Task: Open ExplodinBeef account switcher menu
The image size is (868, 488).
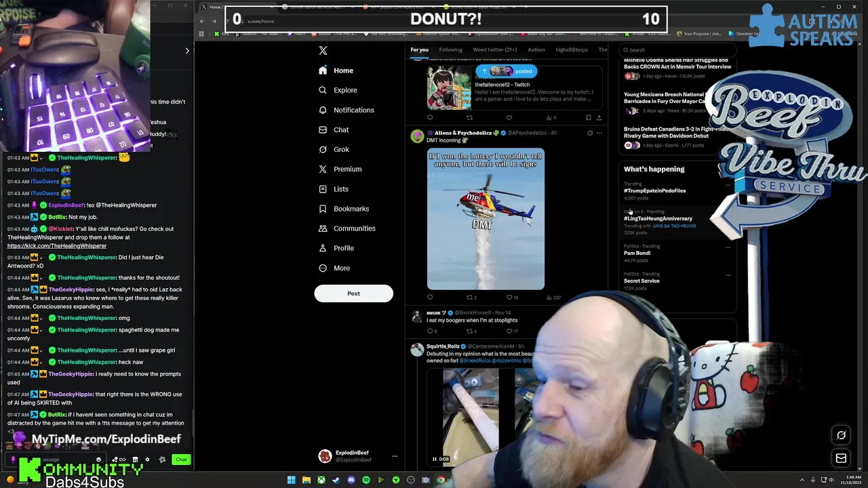Action: tap(357, 456)
